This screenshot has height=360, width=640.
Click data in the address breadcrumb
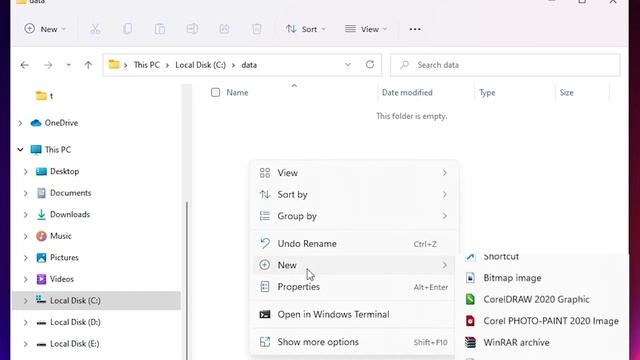point(249,65)
